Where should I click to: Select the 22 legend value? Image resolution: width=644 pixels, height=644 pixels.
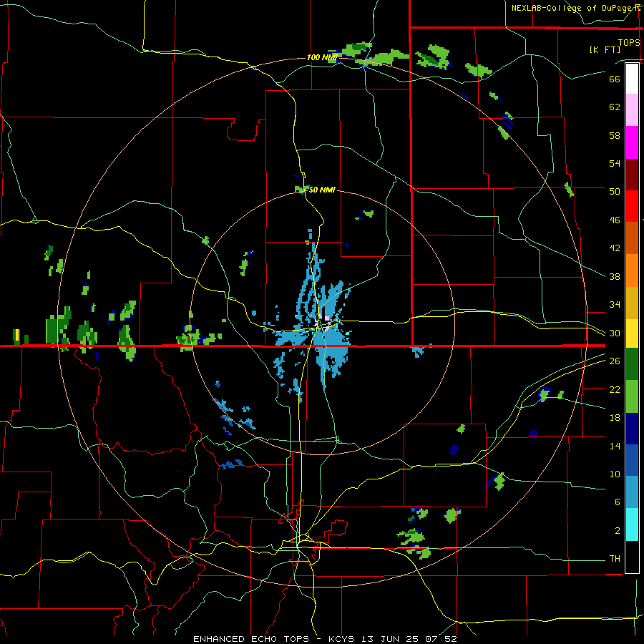tap(615, 389)
